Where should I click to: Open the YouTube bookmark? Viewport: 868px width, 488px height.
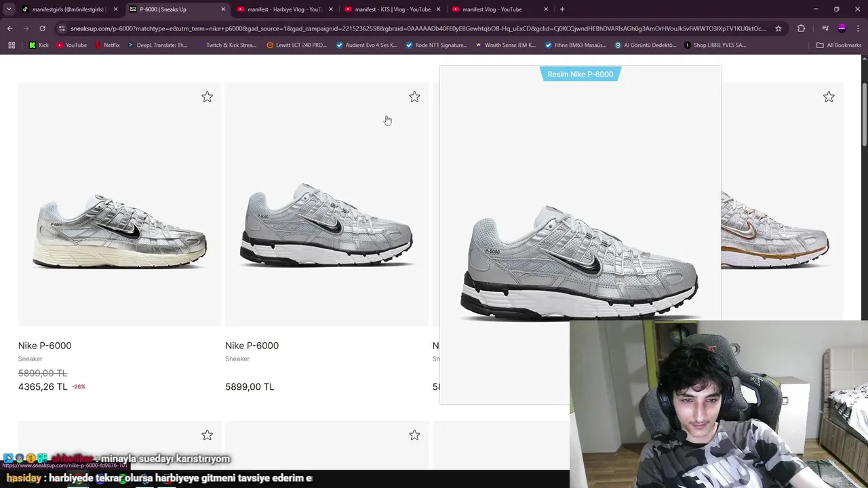point(71,45)
